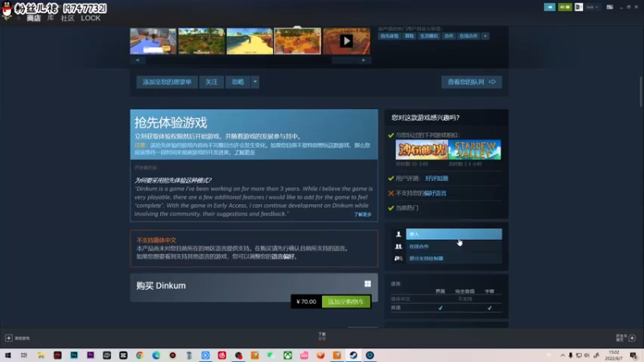Switch to Big Picture mode icon
The image size is (644, 362).
tap(610, 7)
